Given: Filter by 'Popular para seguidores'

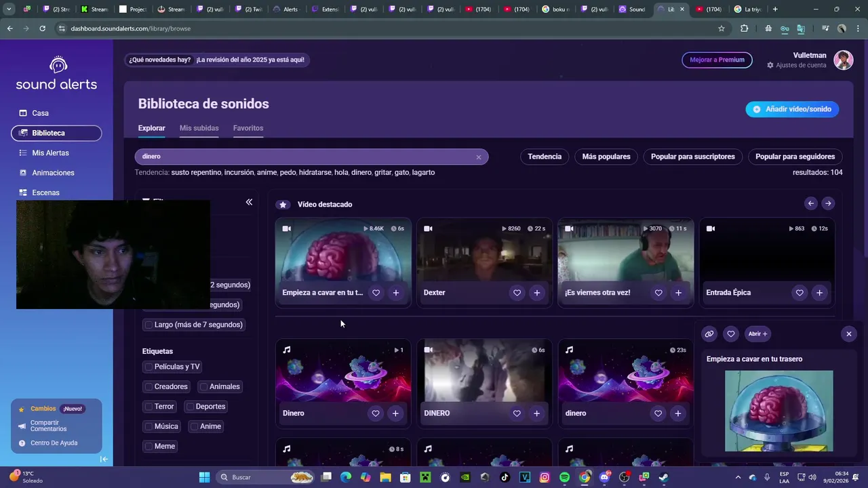Looking at the screenshot, I should click(795, 157).
